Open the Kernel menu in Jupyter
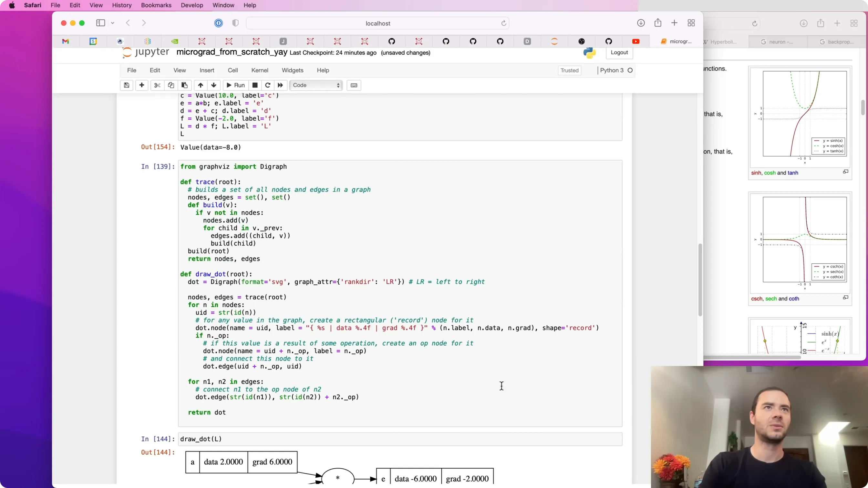 [x=259, y=70]
